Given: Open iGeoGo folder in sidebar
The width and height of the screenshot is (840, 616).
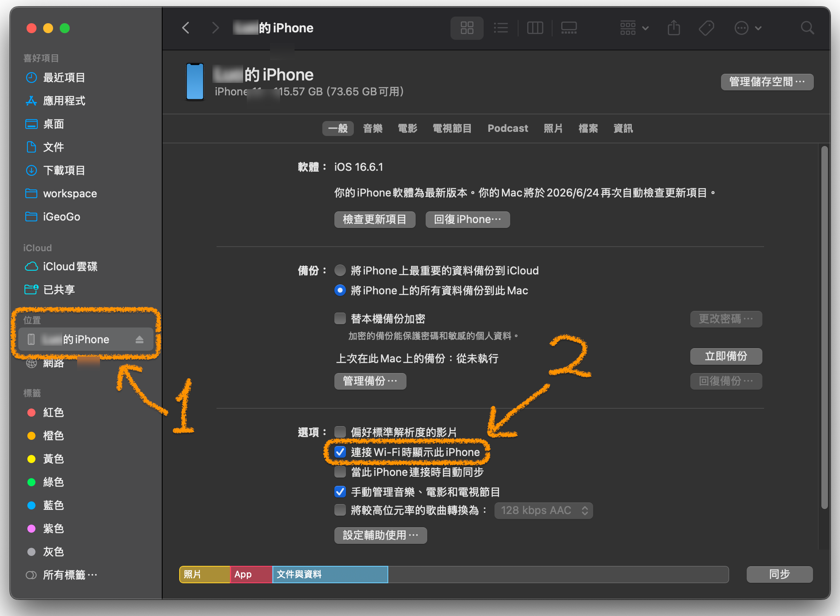Looking at the screenshot, I should [62, 217].
